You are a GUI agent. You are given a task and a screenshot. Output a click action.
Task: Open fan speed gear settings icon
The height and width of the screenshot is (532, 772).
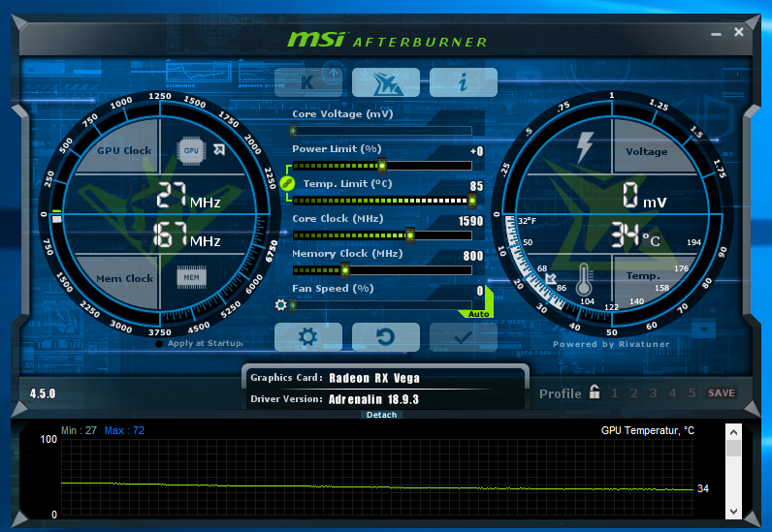(280, 305)
